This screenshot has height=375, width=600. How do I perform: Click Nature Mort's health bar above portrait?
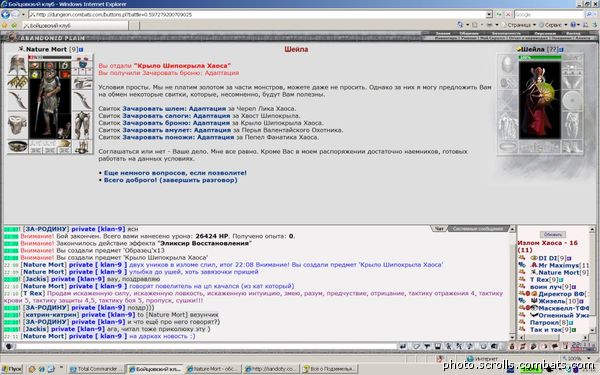coord(50,57)
